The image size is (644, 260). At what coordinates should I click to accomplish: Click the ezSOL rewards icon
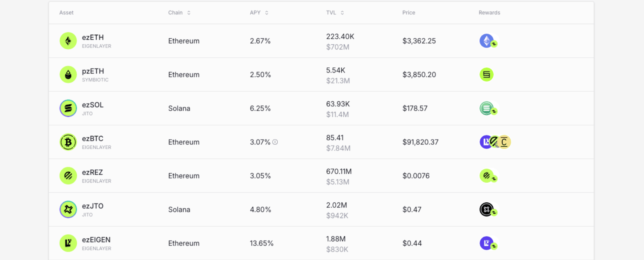coord(487,108)
